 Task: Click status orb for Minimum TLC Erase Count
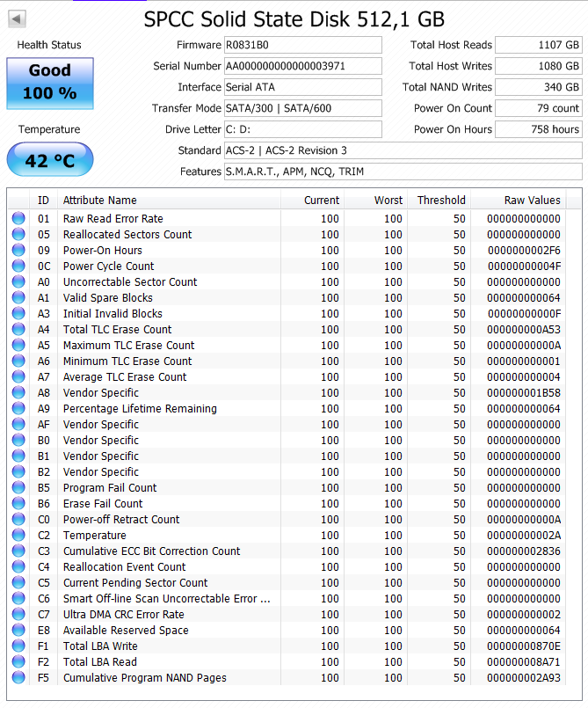pyautogui.click(x=18, y=361)
